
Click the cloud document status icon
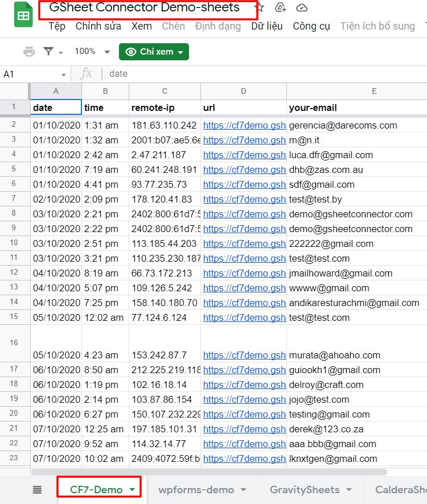pyautogui.click(x=302, y=7)
